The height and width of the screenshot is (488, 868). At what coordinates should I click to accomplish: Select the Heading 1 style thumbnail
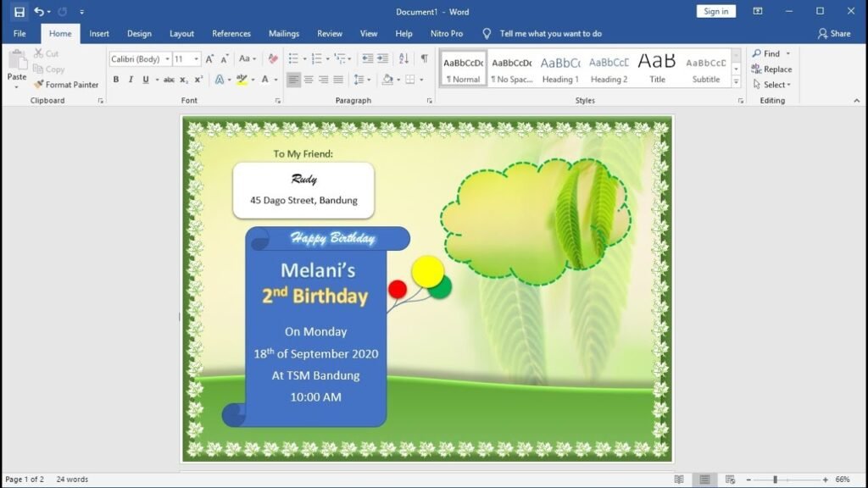tap(560, 69)
